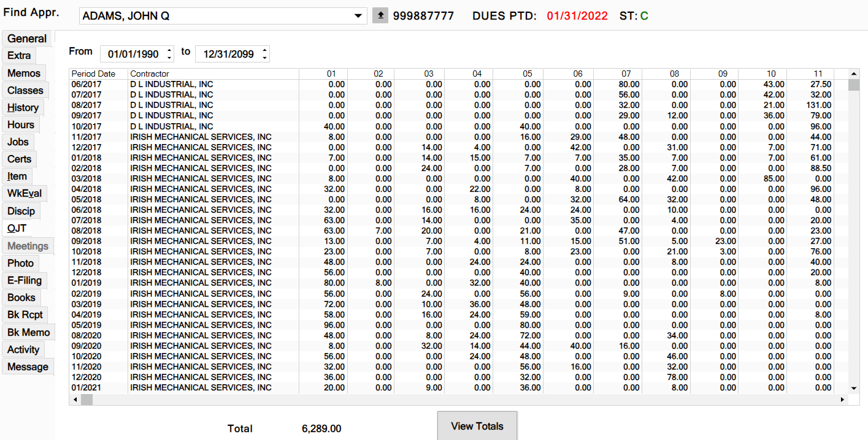The width and height of the screenshot is (868, 440).
Task: Open the E-Filing tab
Action: click(25, 280)
